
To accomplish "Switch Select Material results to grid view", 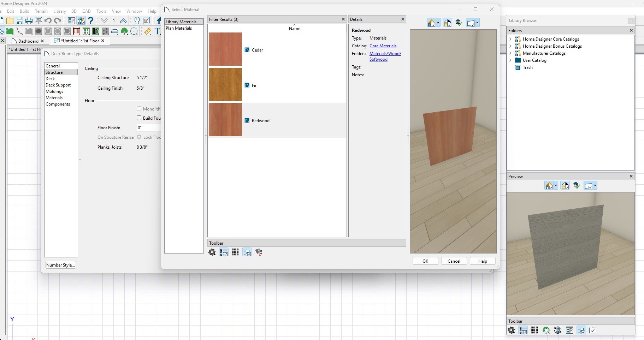I will [x=235, y=252].
